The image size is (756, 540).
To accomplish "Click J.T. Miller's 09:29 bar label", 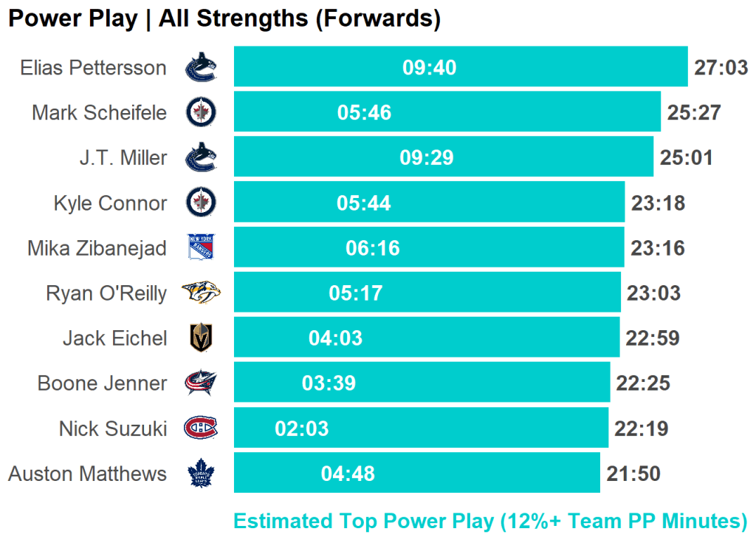I will pyautogui.click(x=426, y=158).
